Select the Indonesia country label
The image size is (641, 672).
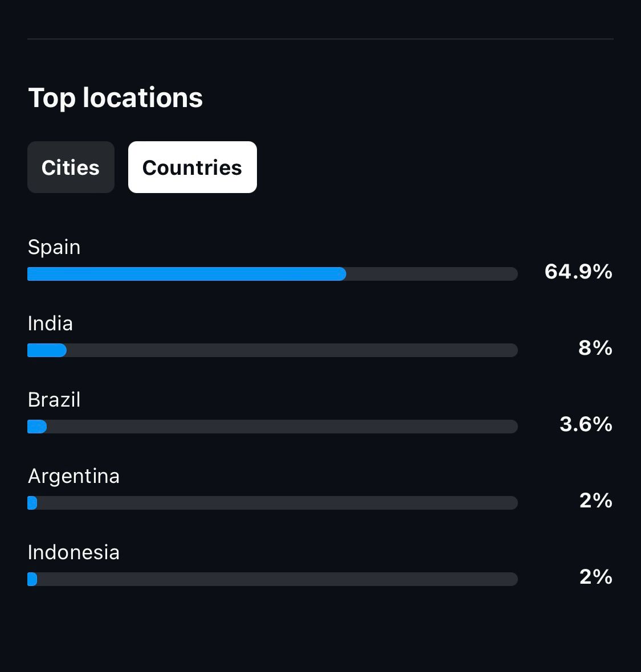click(74, 552)
